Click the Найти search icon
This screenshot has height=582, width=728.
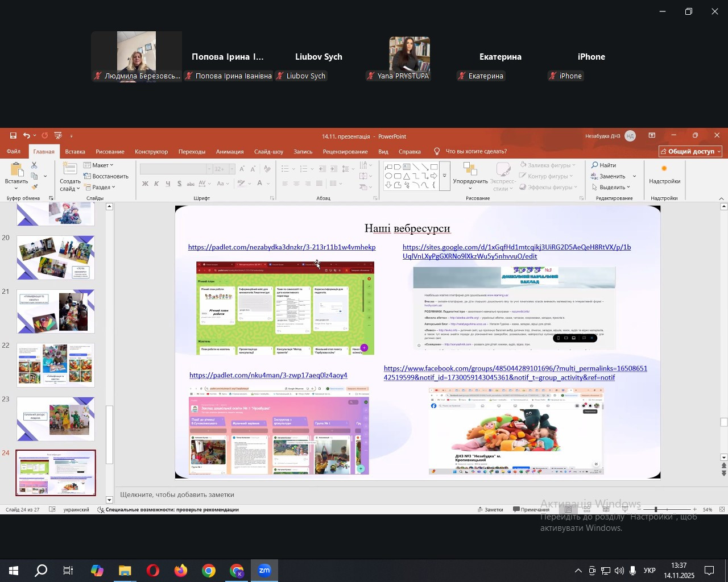[x=603, y=165]
